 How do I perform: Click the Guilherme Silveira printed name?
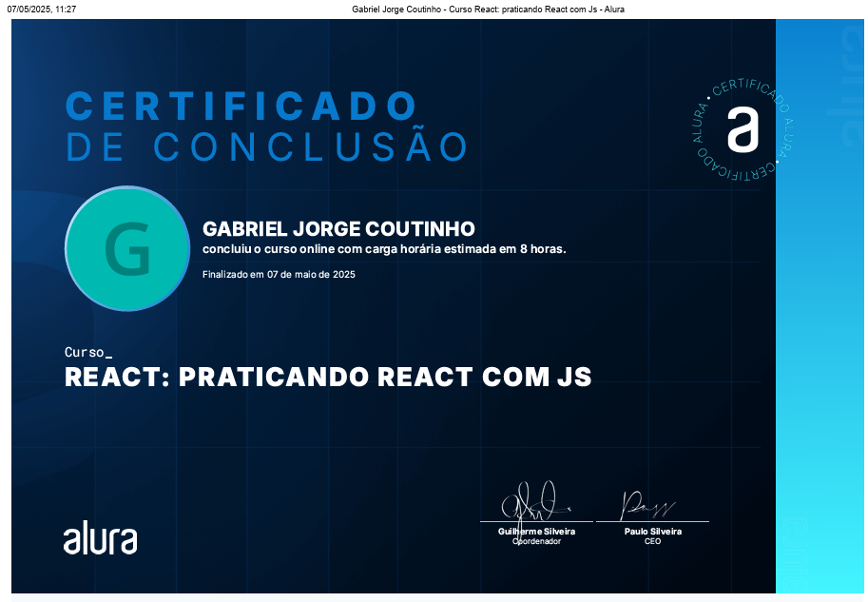tap(536, 532)
